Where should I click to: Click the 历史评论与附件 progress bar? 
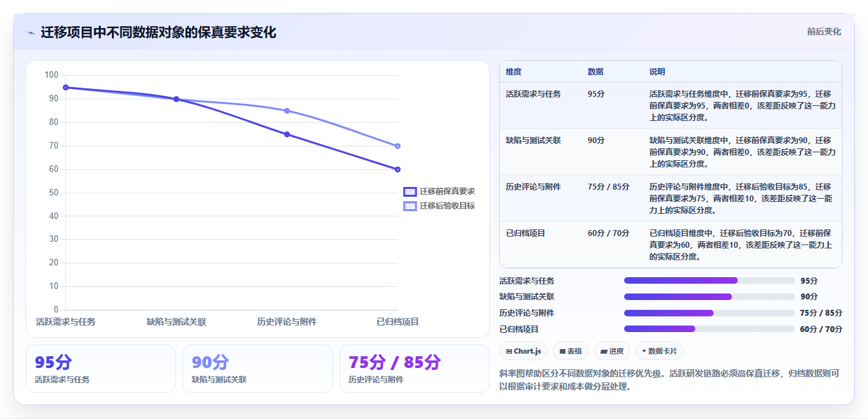(x=710, y=313)
